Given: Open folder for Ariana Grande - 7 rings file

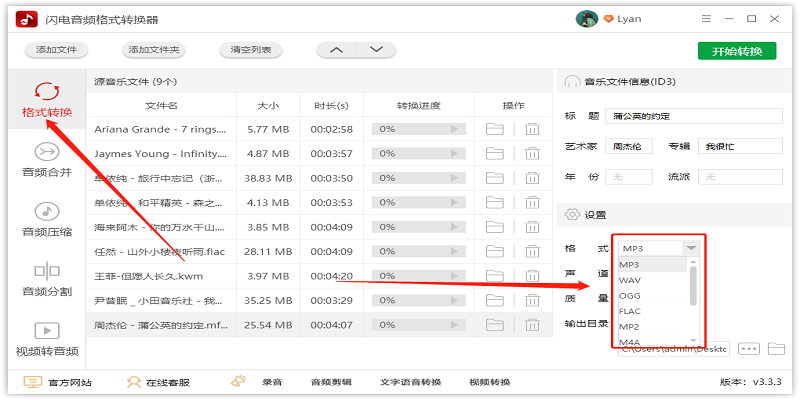Looking at the screenshot, I should point(494,129).
